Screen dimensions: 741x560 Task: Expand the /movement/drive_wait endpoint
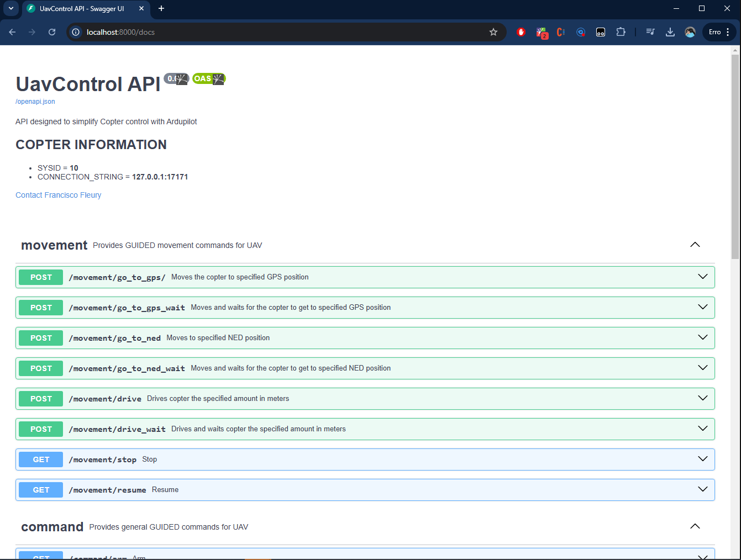click(x=703, y=429)
